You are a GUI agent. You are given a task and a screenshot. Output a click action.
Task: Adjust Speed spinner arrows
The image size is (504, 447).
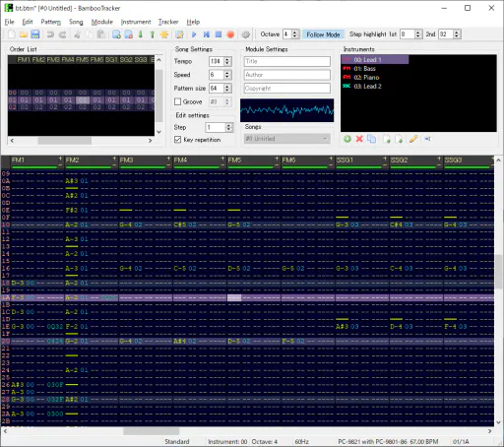tap(227, 75)
